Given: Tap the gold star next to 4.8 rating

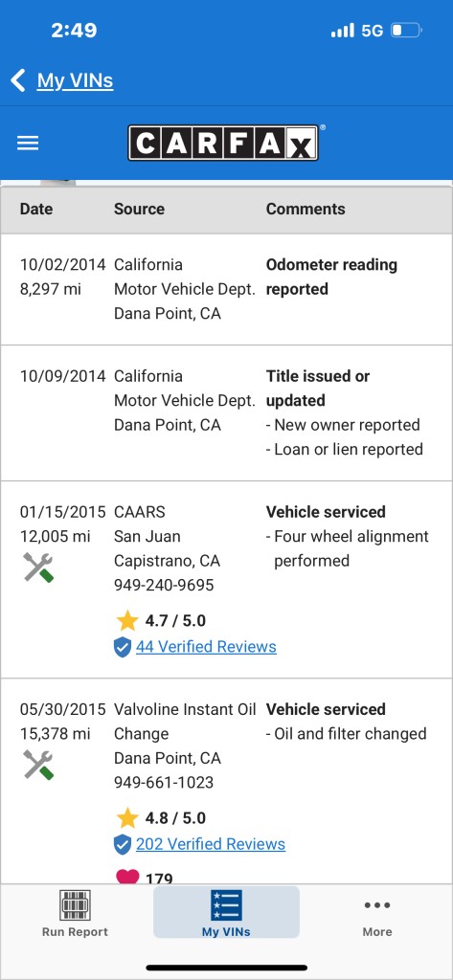Looking at the screenshot, I should coord(127,818).
